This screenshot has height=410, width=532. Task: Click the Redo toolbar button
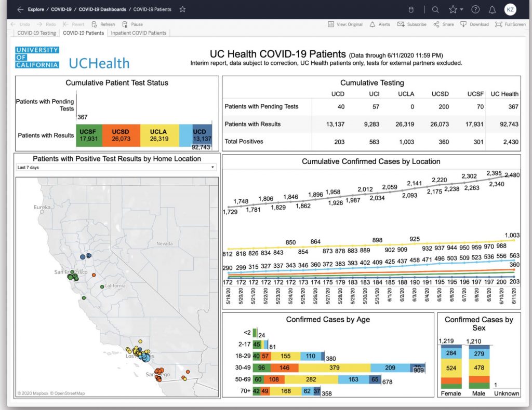pos(46,24)
